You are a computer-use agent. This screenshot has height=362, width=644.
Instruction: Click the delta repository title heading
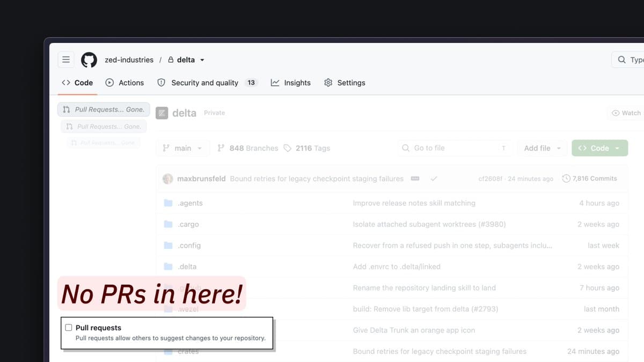tap(184, 113)
